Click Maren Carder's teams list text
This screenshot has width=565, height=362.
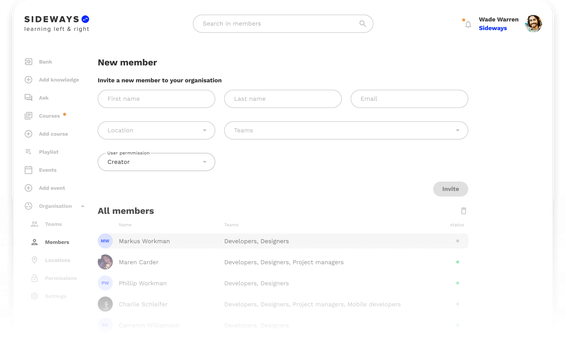point(284,262)
